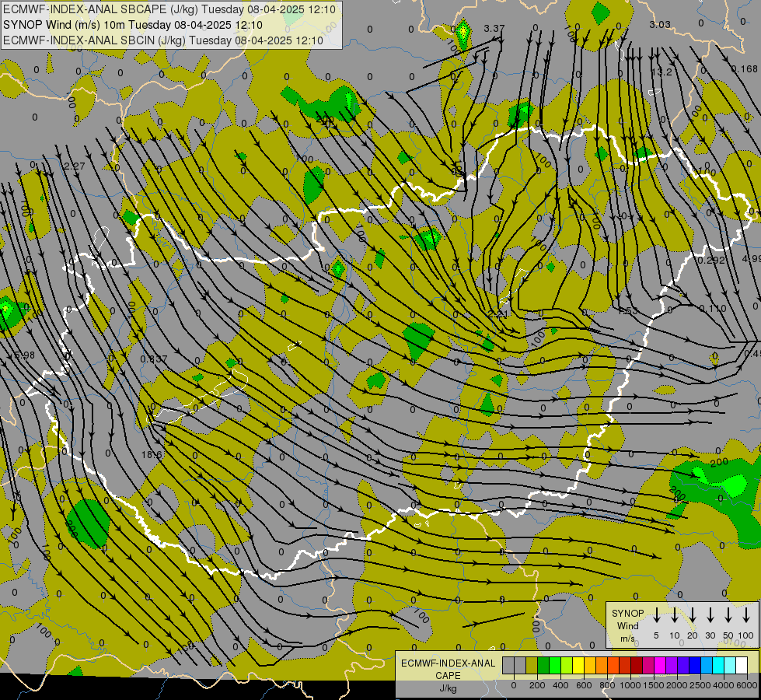
Task: Select the bright magenta CAPE legend swatch
Action: coord(661,665)
